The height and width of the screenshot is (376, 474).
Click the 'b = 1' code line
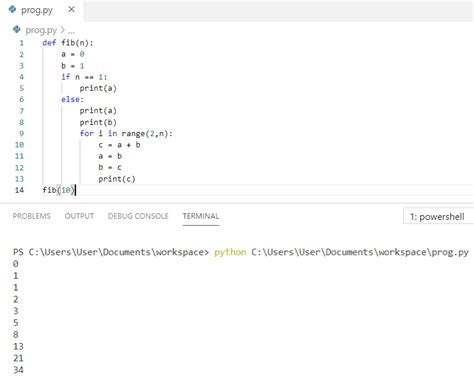click(73, 66)
